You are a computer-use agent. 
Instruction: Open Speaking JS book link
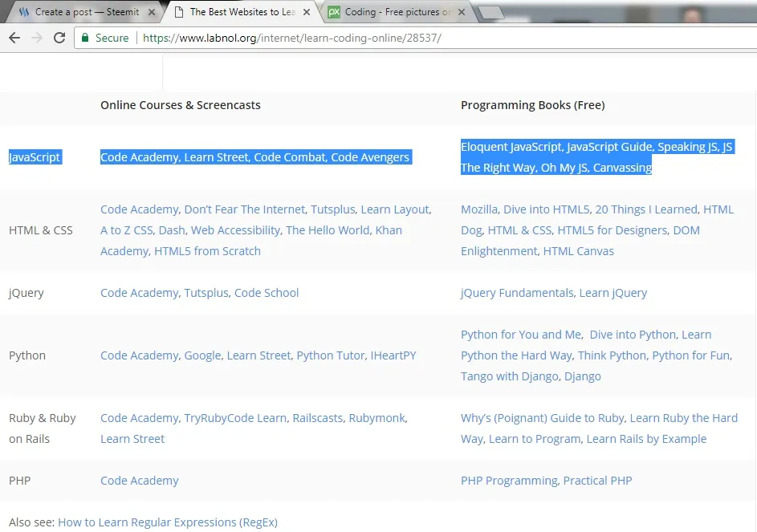pyautogui.click(x=687, y=147)
